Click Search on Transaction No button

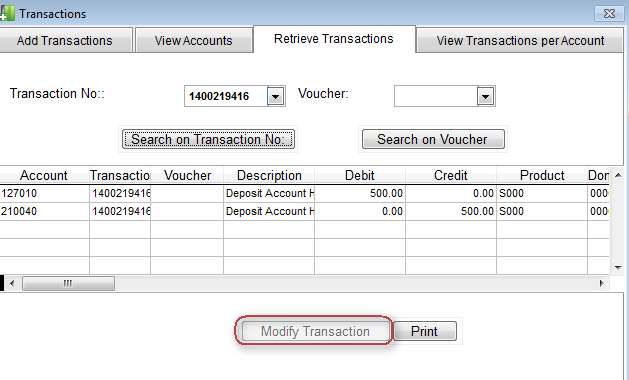pyautogui.click(x=208, y=139)
